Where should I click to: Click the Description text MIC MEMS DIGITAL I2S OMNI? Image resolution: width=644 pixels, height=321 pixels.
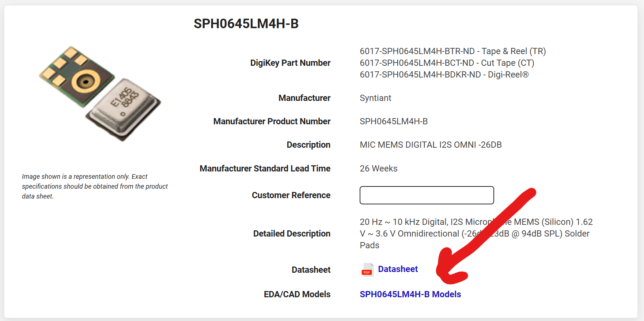431,144
